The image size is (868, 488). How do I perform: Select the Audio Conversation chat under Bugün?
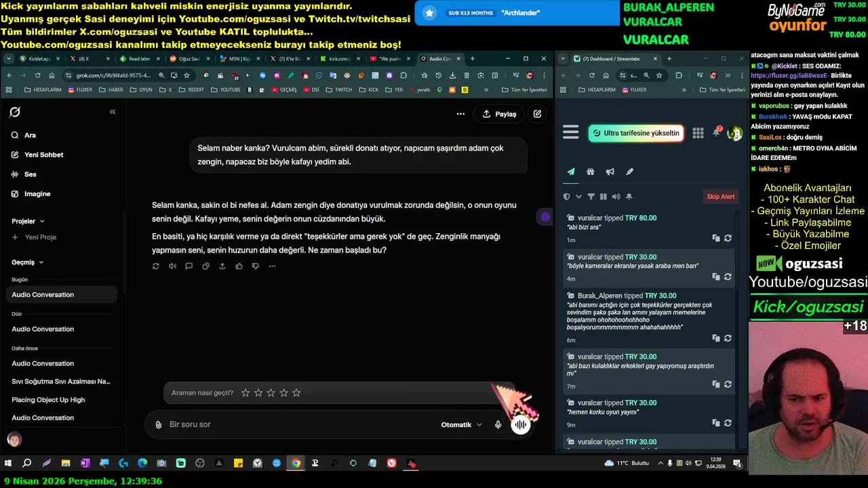pos(61,295)
